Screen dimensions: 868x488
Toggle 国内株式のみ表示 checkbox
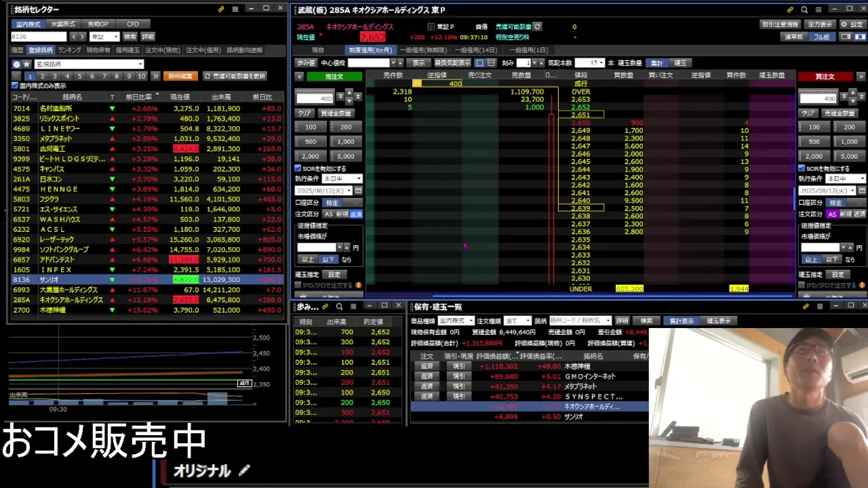[x=14, y=86]
